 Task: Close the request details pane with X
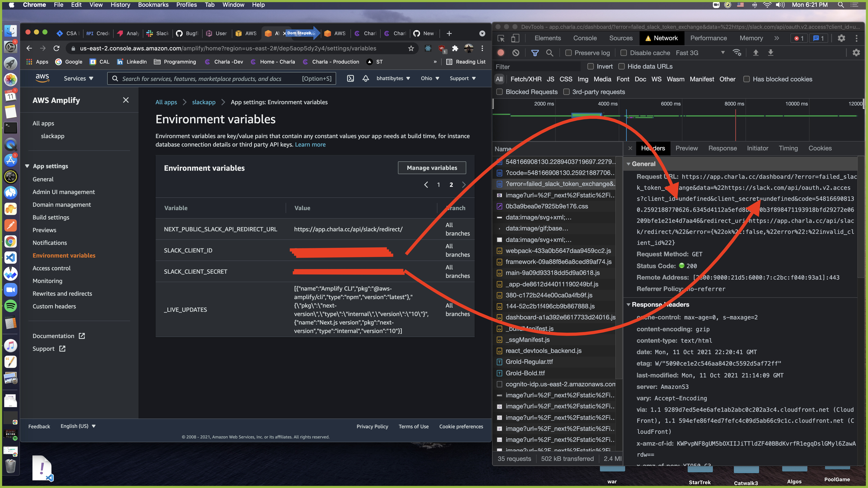click(x=630, y=148)
